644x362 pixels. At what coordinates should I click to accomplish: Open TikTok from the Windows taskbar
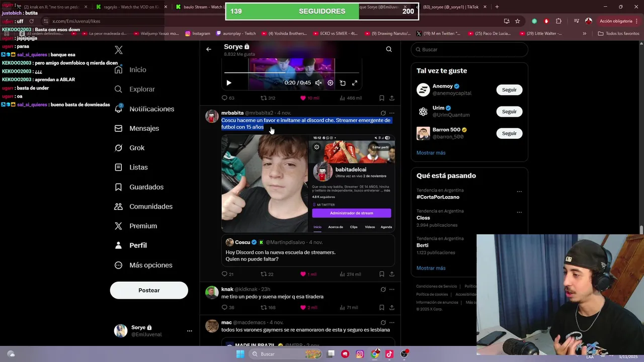[x=389, y=354]
